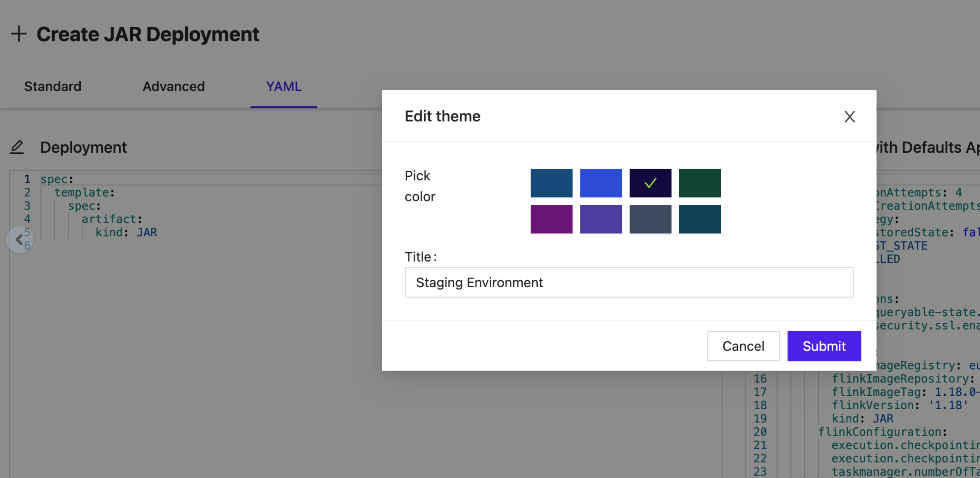Choose the magenta purple color swatch
This screenshot has height=478, width=980.
[x=551, y=219]
